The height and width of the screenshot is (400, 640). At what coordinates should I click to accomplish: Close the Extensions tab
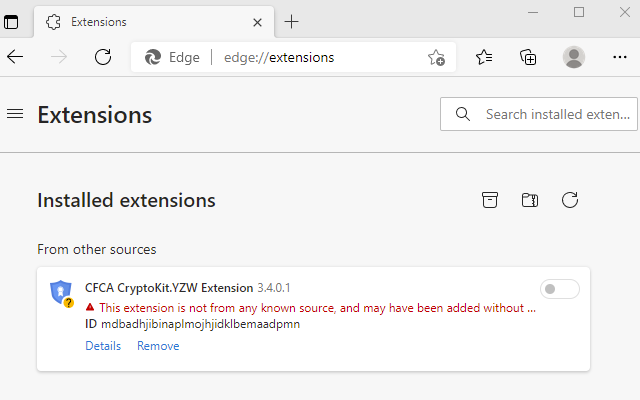coord(255,22)
